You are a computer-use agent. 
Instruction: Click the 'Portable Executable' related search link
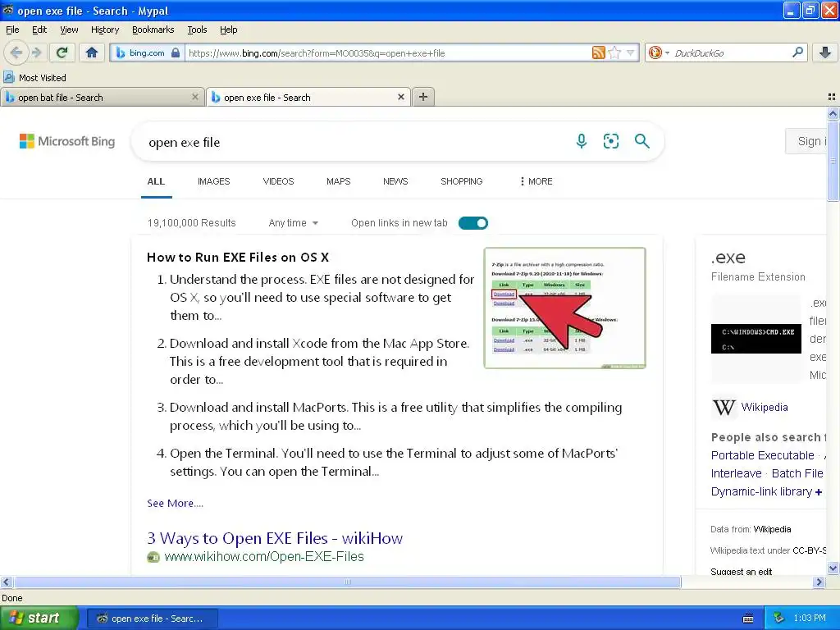(x=762, y=455)
